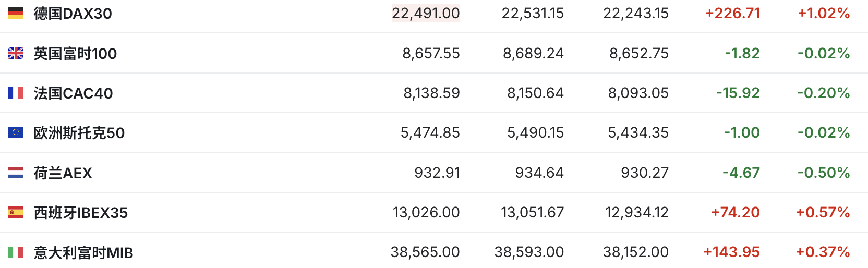Click the IBEX35 percent change +0.57%

click(x=823, y=212)
